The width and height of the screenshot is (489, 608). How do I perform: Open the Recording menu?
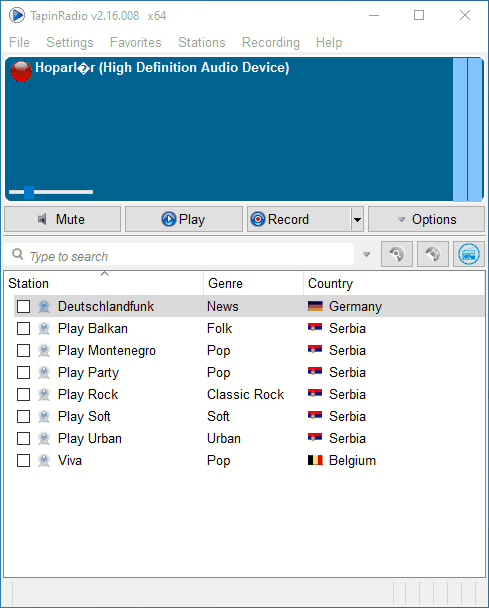point(271,42)
